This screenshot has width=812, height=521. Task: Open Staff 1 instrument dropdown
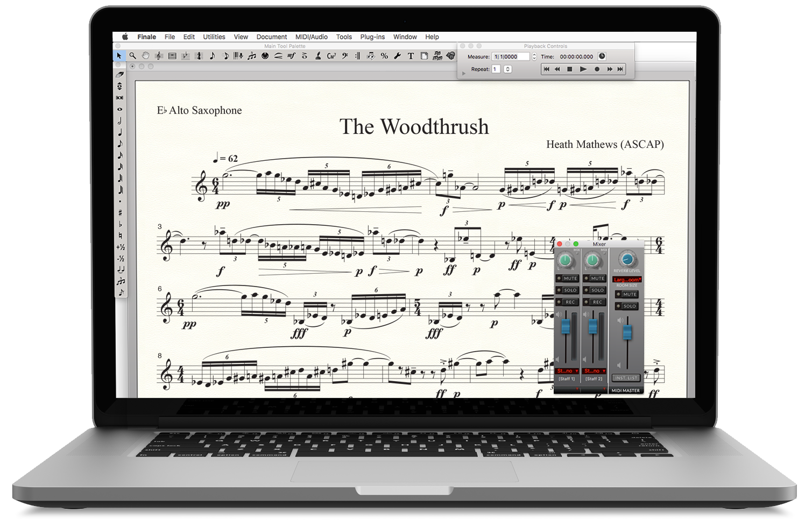click(x=567, y=371)
